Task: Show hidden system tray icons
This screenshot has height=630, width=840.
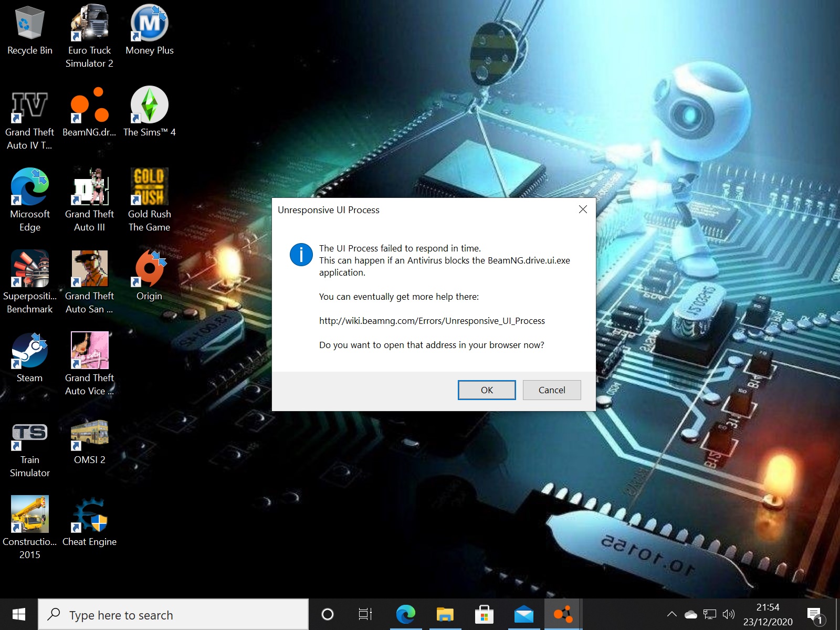Action: [x=671, y=614]
